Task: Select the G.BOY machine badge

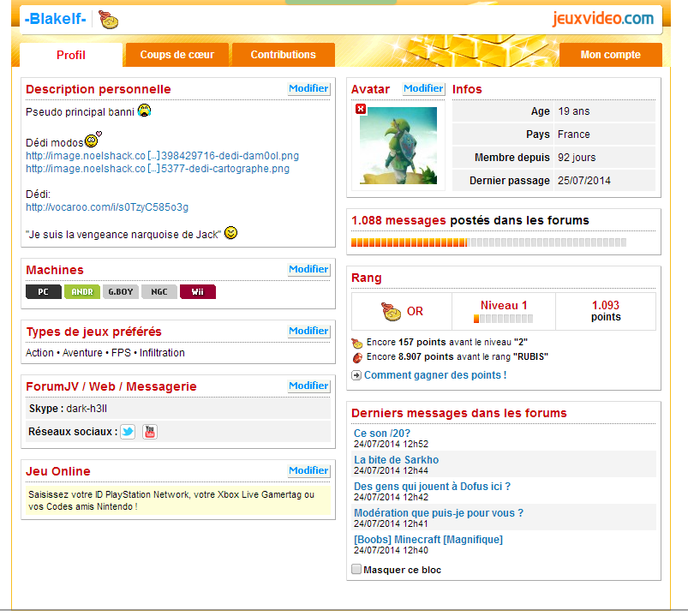Action: point(121,292)
